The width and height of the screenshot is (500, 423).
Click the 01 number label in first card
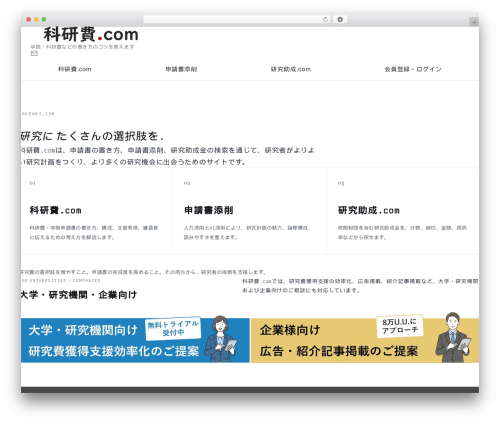tap(32, 183)
